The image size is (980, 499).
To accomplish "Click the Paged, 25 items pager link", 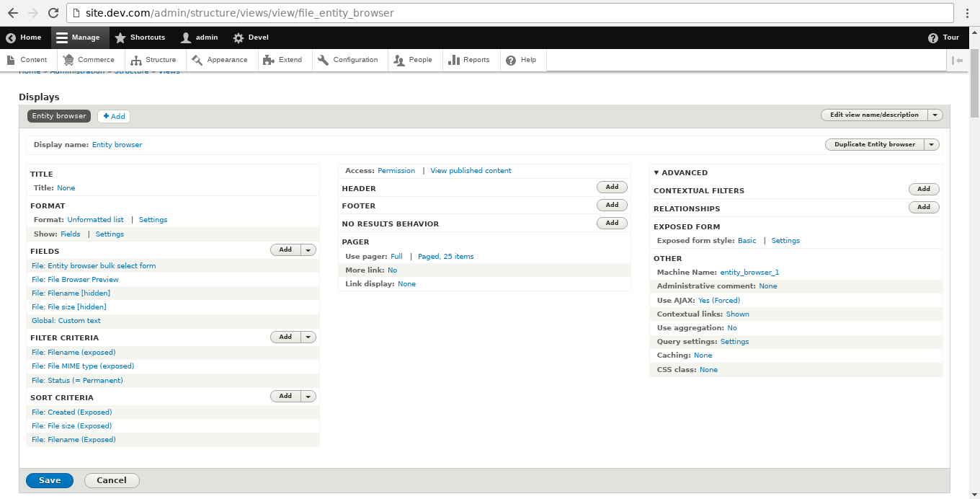I will [445, 256].
